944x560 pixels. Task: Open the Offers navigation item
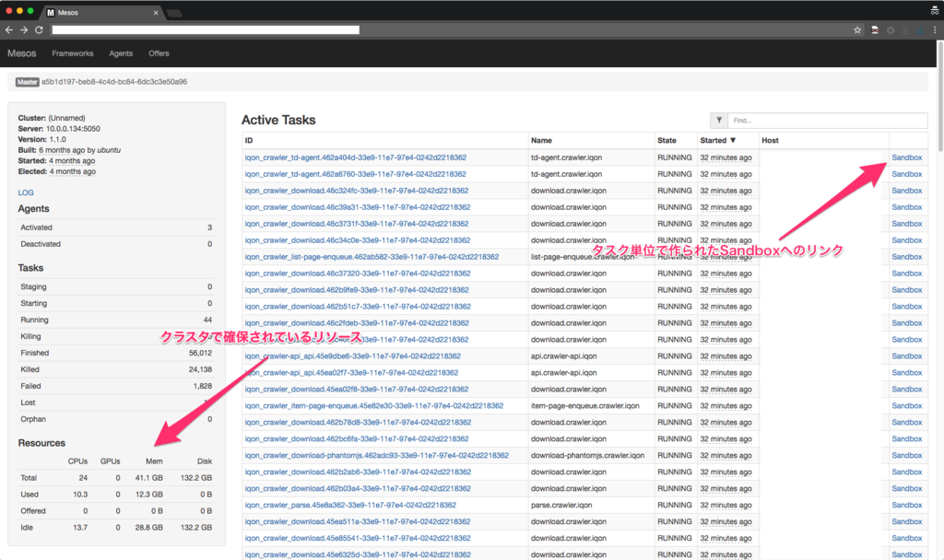[x=159, y=53]
